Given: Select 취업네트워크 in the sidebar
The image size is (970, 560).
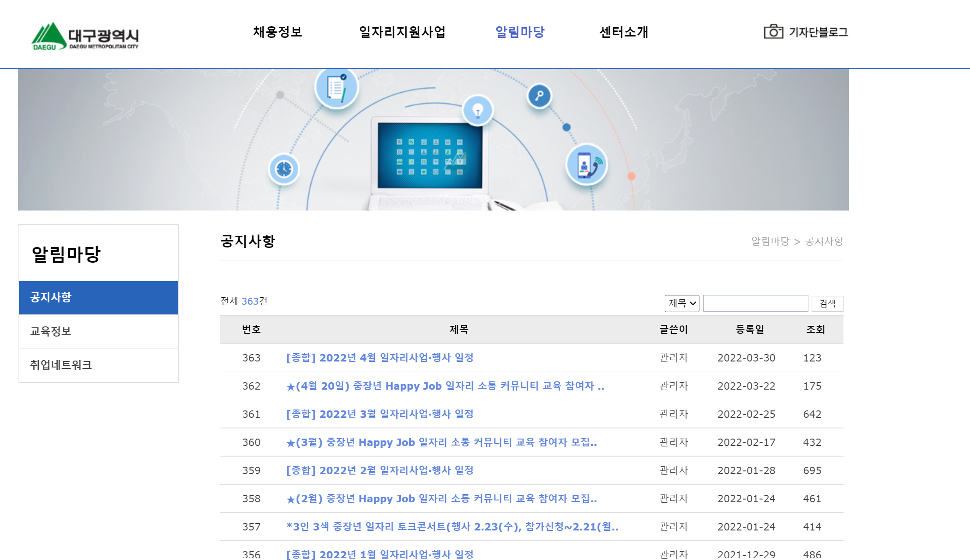Looking at the screenshot, I should (61, 365).
